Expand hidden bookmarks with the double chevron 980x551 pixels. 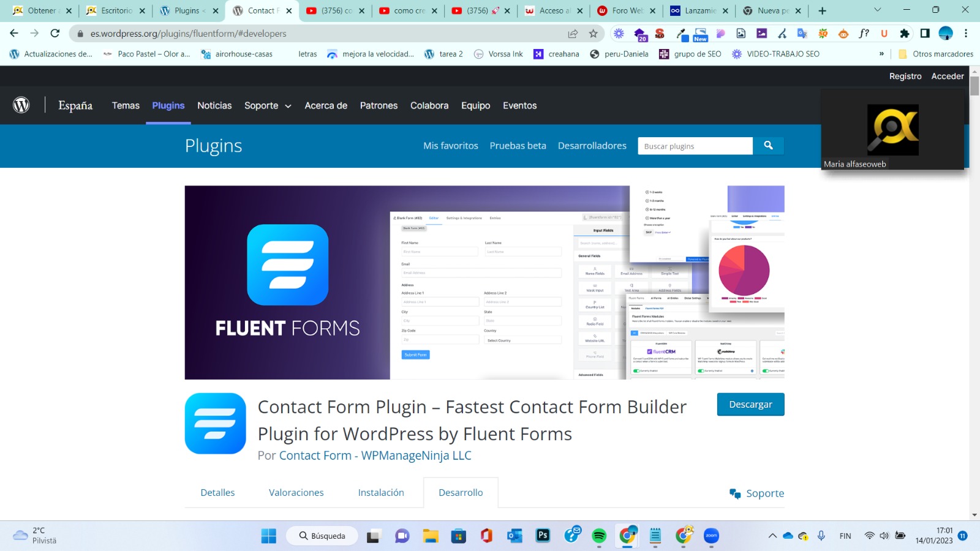coord(881,54)
